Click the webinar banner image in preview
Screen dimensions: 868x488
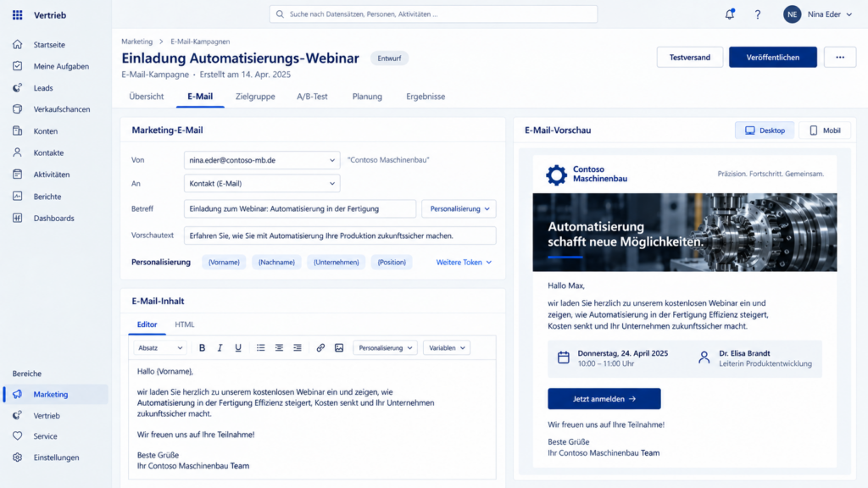pos(685,232)
